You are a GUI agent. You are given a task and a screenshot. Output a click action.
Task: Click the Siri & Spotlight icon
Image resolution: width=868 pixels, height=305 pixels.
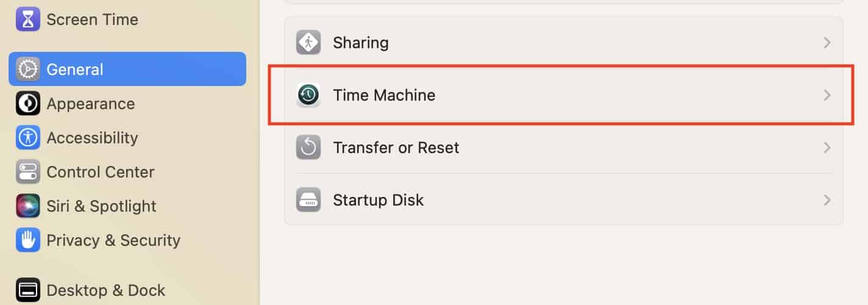28,206
